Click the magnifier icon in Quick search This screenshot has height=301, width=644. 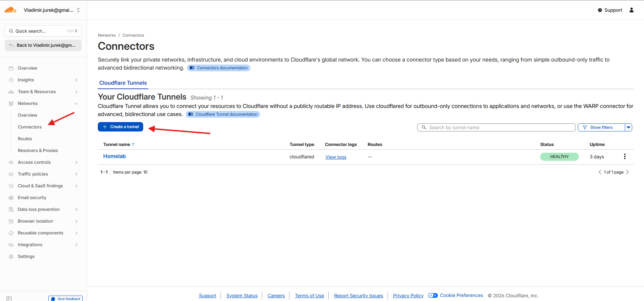point(11,31)
